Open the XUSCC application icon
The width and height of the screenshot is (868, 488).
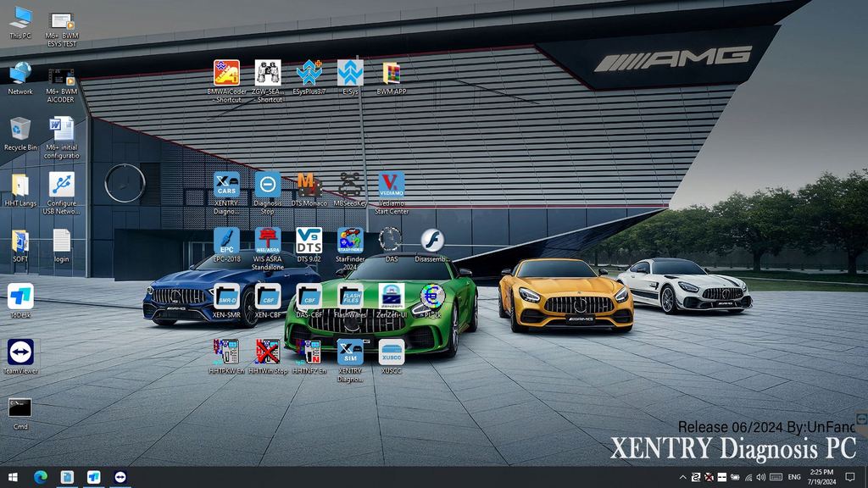pos(391,352)
